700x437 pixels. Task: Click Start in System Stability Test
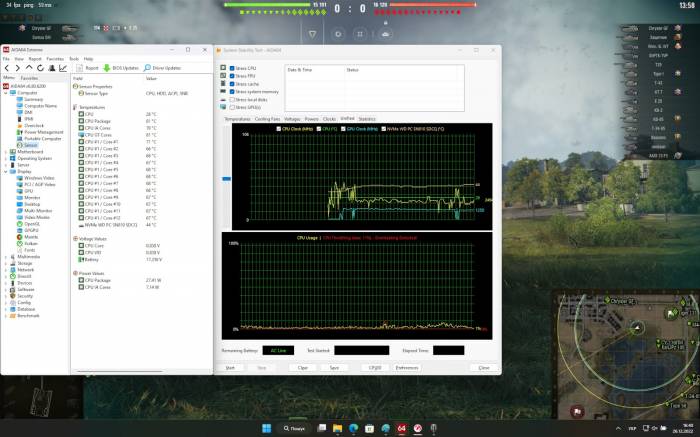pyautogui.click(x=230, y=367)
